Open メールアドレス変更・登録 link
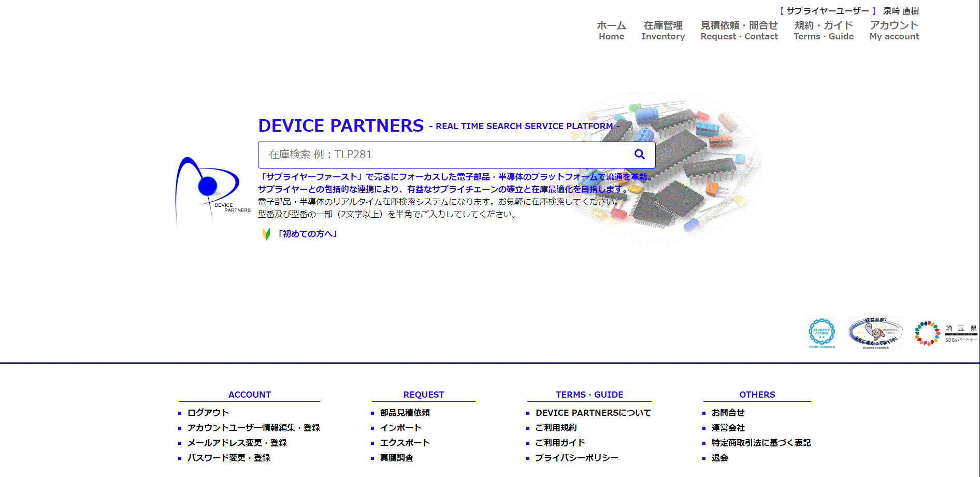980x477 pixels. click(237, 443)
